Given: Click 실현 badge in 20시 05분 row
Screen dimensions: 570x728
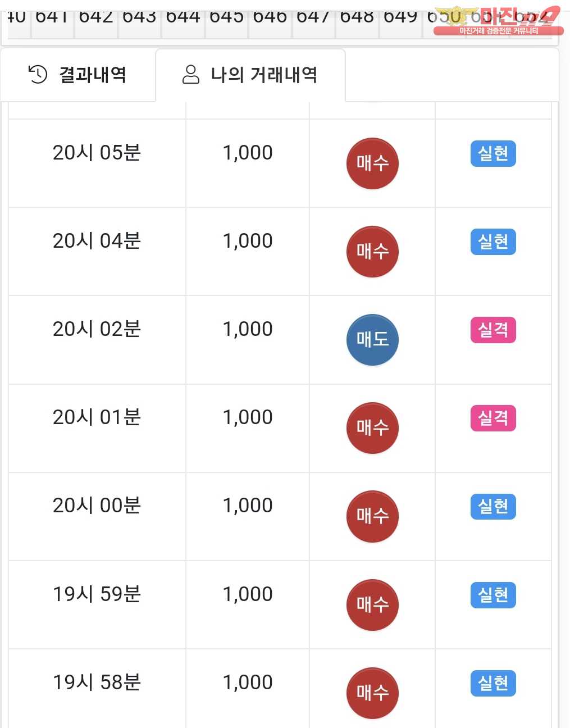Looking at the screenshot, I should tap(493, 154).
